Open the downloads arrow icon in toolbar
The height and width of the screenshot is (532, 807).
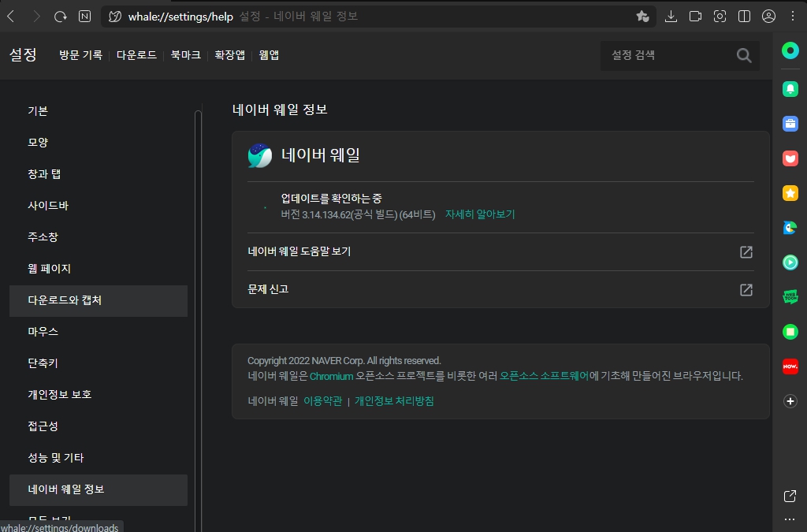(x=671, y=17)
